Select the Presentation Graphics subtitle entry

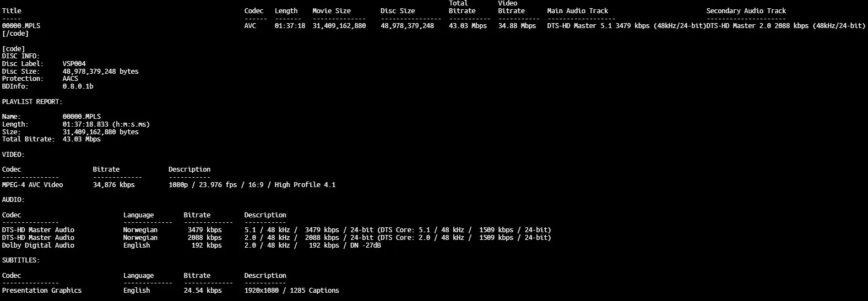click(42, 291)
